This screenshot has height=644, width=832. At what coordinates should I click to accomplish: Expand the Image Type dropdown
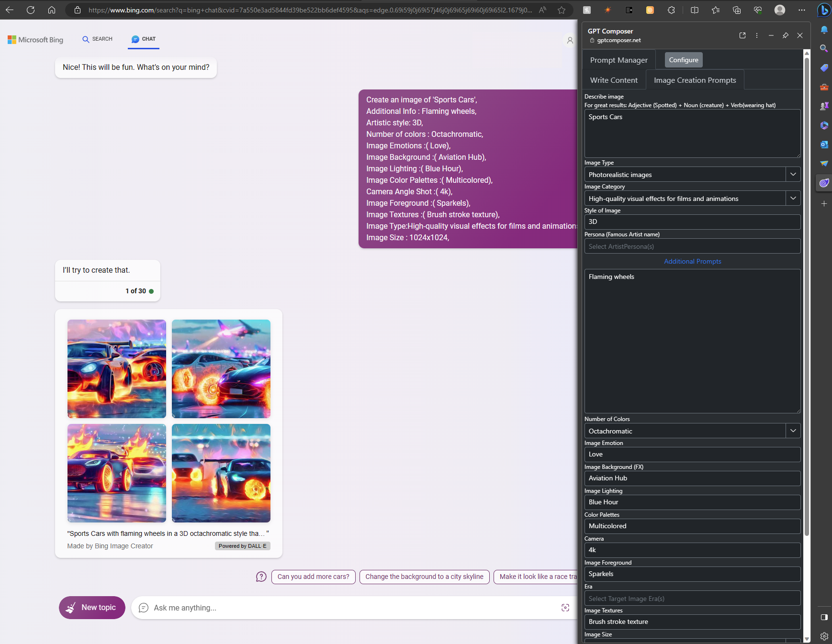[793, 175]
